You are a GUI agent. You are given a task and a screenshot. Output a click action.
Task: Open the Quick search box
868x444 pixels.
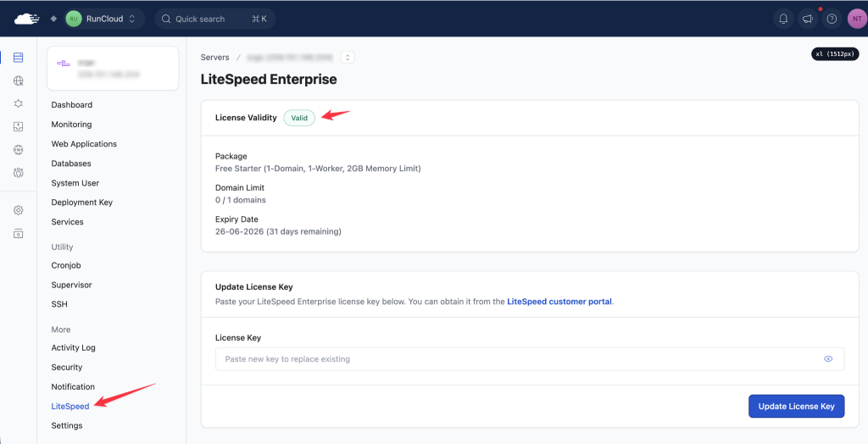tap(214, 19)
